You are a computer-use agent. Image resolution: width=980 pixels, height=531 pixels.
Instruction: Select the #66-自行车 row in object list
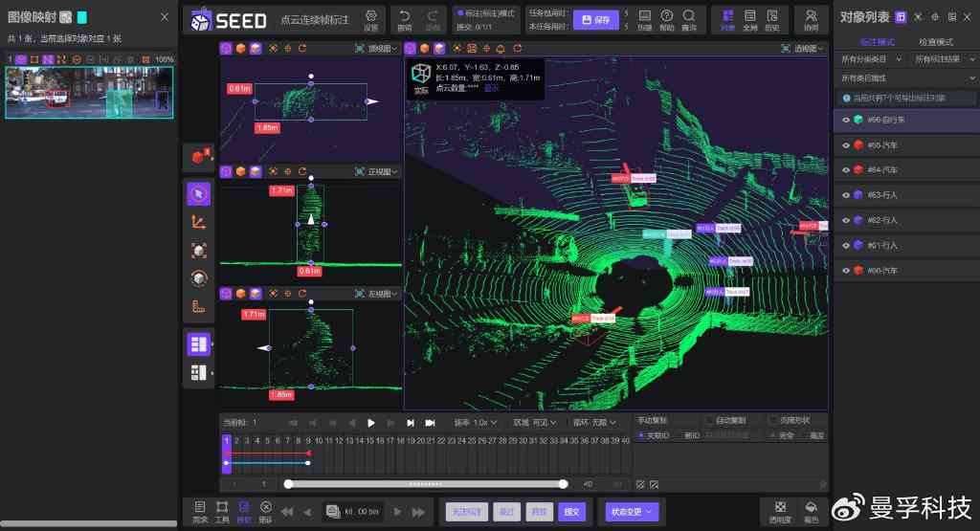coord(906,120)
